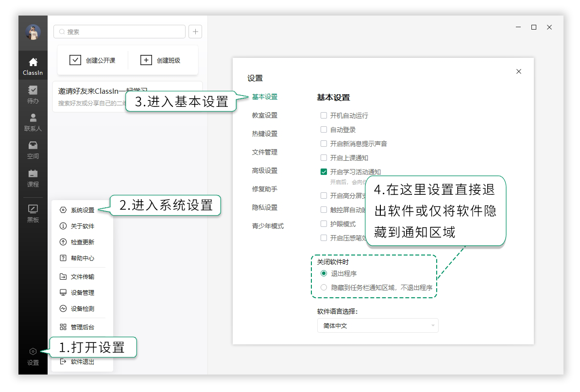
Task: Enable the 自动登录 checkbox
Action: coord(324,129)
